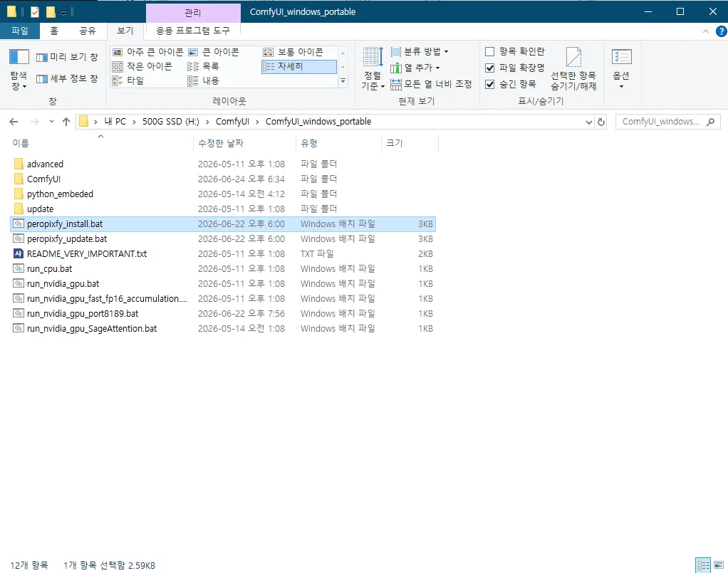Expand the layout gallery more arrow
This screenshot has width=728, height=573.
(343, 80)
